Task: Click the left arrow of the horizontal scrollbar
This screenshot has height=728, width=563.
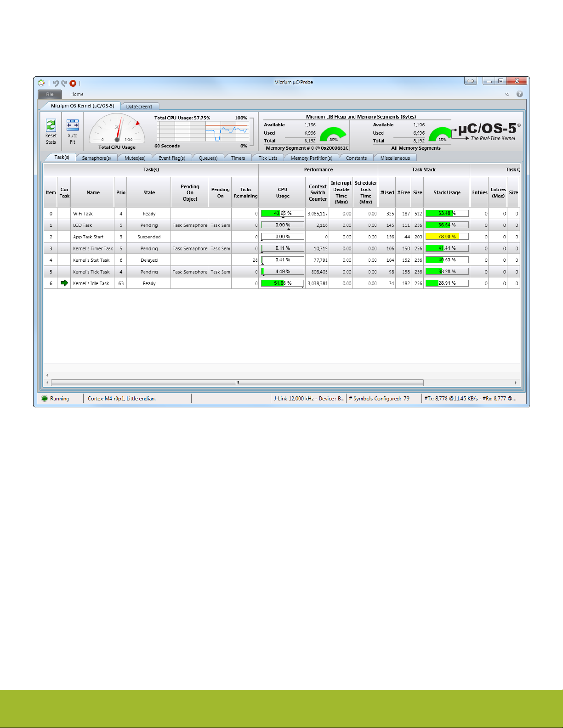Action: tap(47, 383)
